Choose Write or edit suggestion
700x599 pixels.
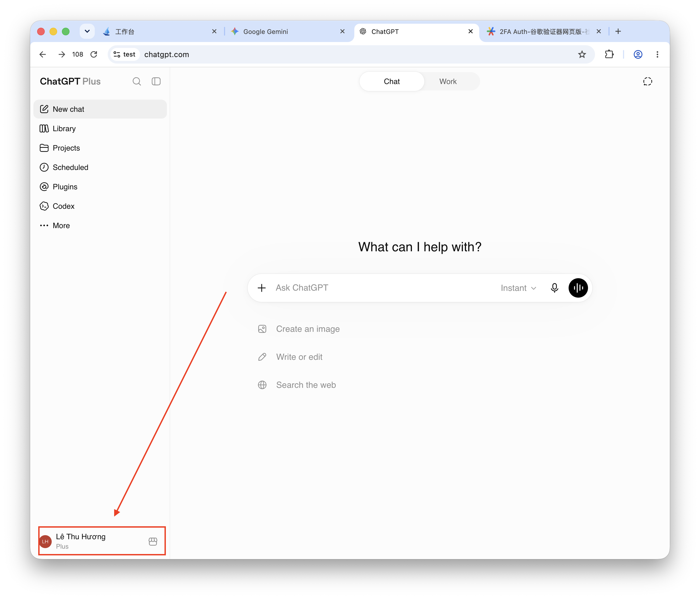290,357
